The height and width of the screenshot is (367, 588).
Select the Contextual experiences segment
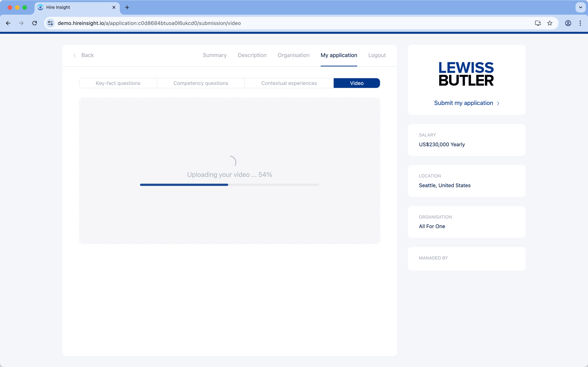point(289,83)
